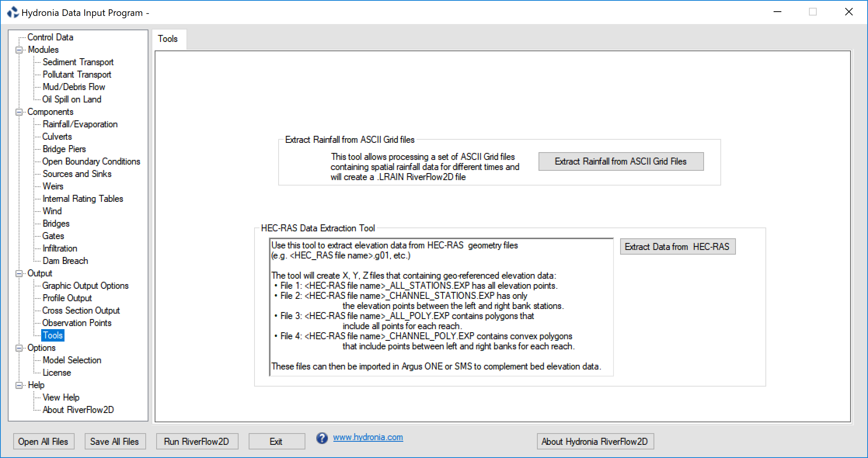Select Dam Breach in the tree
Screen dimensions: 868x458
coord(65,261)
